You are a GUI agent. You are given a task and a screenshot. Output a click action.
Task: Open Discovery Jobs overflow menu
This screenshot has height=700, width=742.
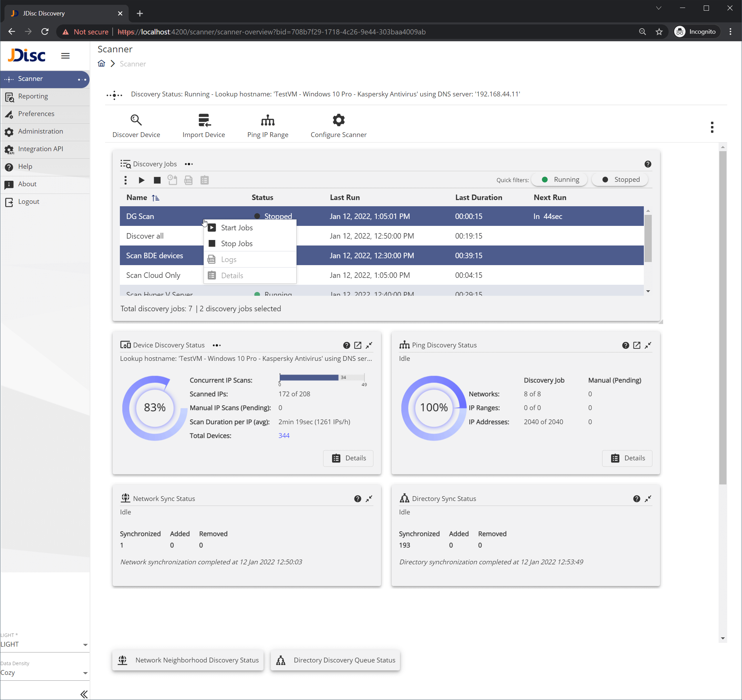tap(188, 164)
